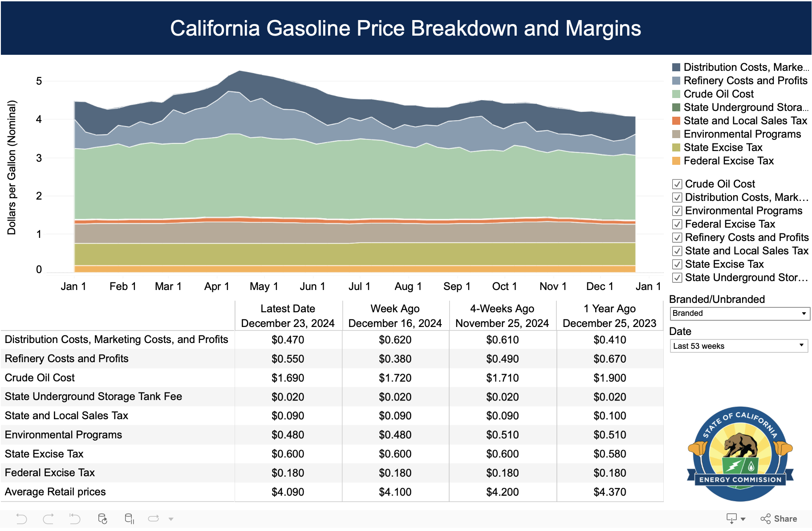Expand the download options dropdown arrow
The width and height of the screenshot is (812, 531).
click(x=743, y=518)
